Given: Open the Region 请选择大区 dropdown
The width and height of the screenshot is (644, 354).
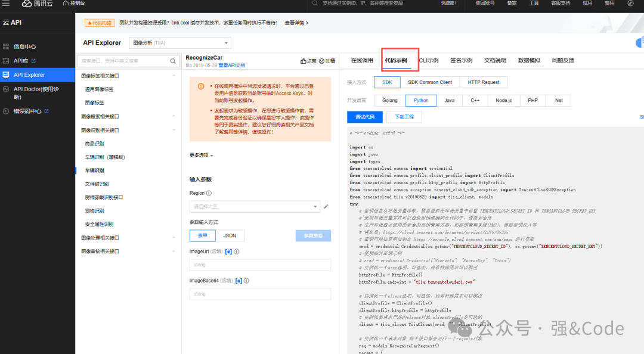Looking at the screenshot, I should pos(255,207).
